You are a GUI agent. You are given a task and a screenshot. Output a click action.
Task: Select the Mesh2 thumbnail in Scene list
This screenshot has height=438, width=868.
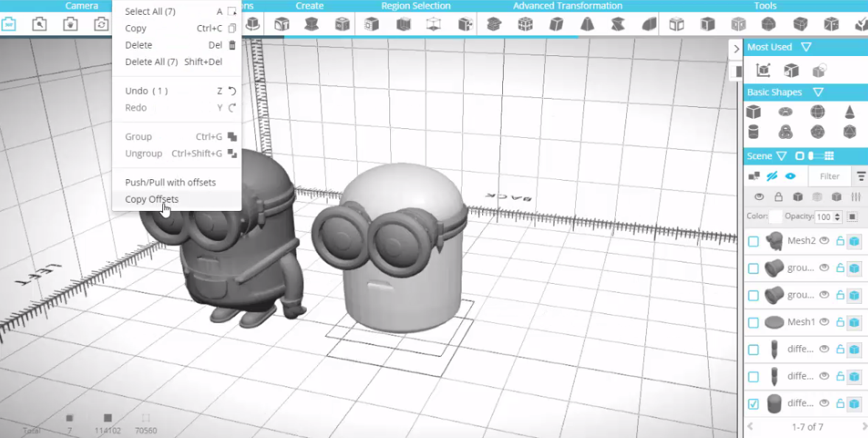tap(774, 241)
